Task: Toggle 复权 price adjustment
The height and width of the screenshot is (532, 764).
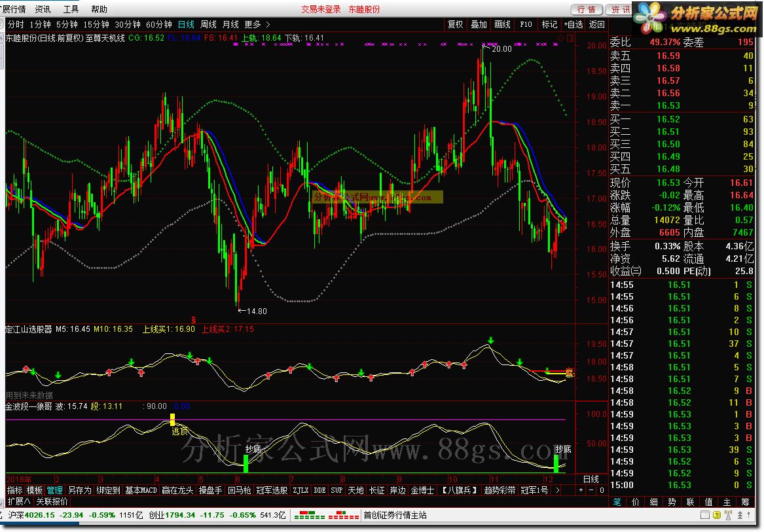Action: (456, 24)
